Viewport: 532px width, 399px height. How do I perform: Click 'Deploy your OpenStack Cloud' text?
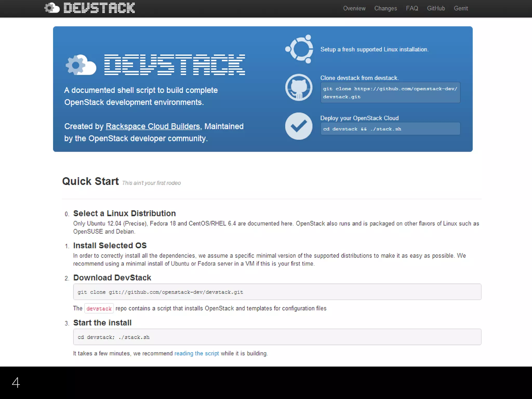(x=360, y=118)
